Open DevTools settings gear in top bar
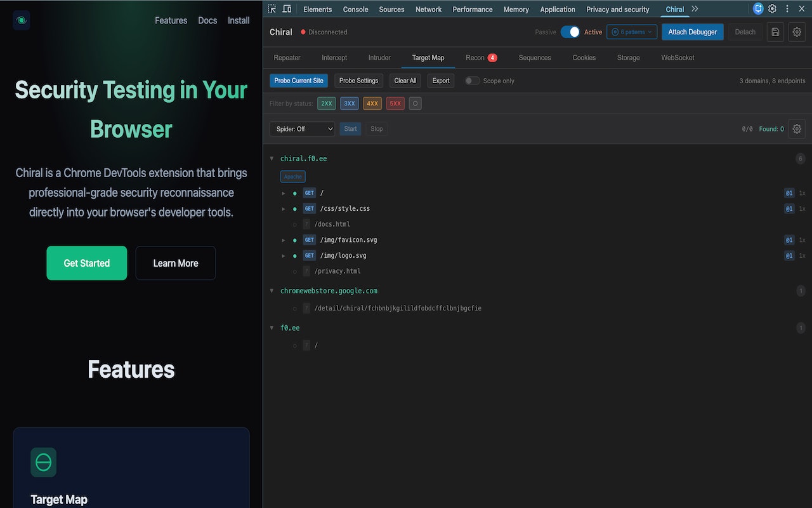 coord(772,9)
